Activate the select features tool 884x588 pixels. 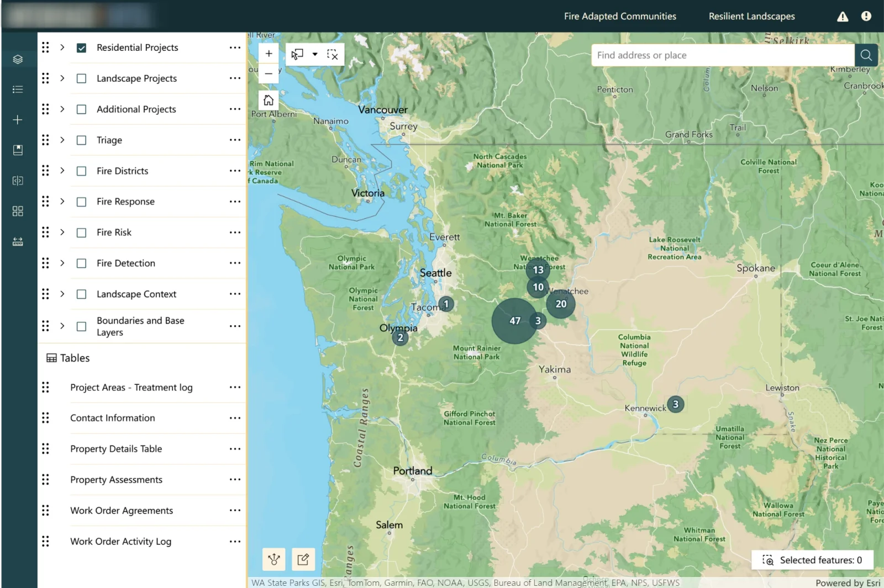[x=297, y=54]
